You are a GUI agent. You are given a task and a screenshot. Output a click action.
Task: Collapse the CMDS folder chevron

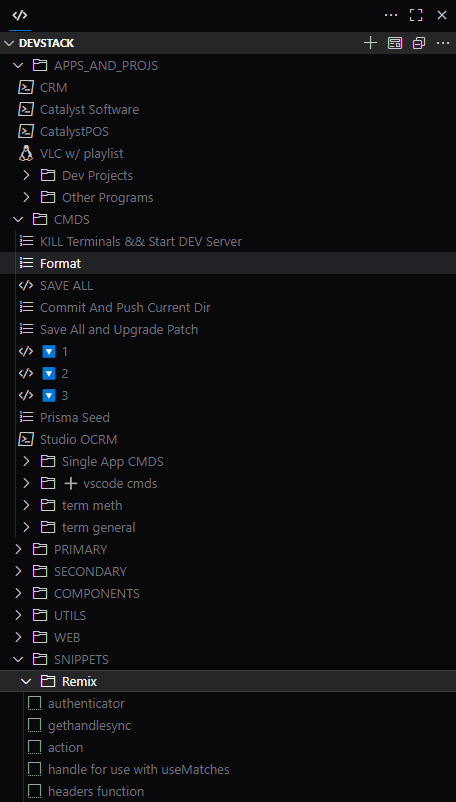click(18, 219)
